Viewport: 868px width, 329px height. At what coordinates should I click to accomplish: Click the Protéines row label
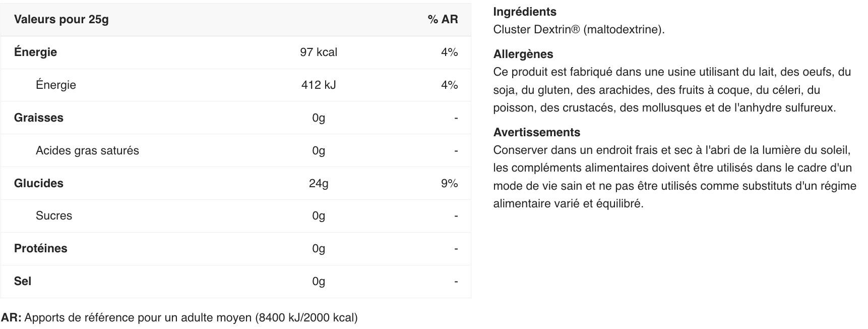(x=41, y=248)
